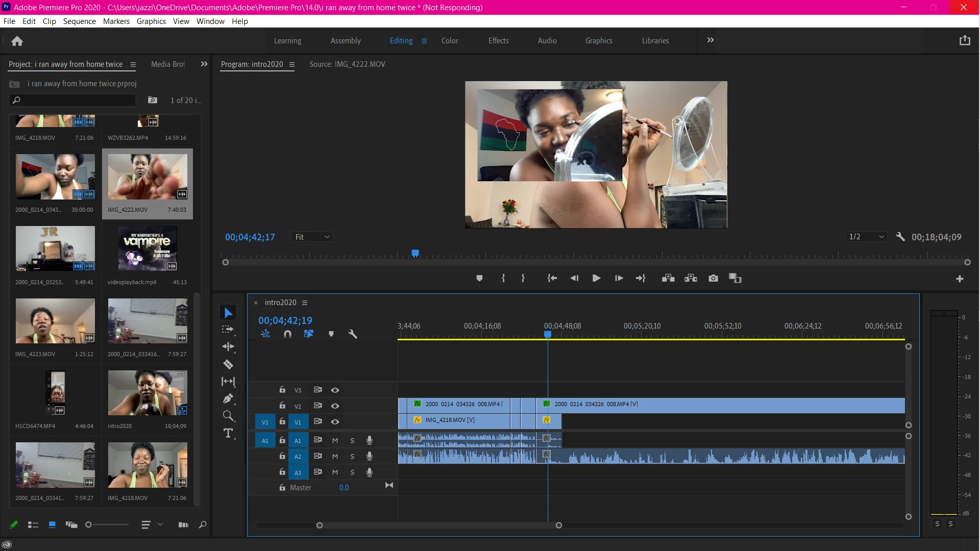Click the Add Marker button in monitor
Viewport: 980px width, 551px height.
tap(479, 278)
